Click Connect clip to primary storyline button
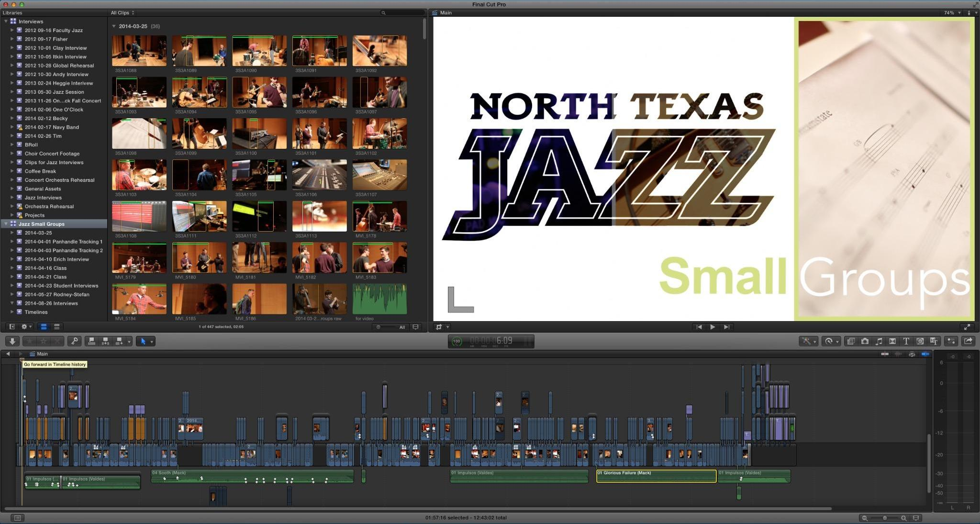 click(x=91, y=341)
